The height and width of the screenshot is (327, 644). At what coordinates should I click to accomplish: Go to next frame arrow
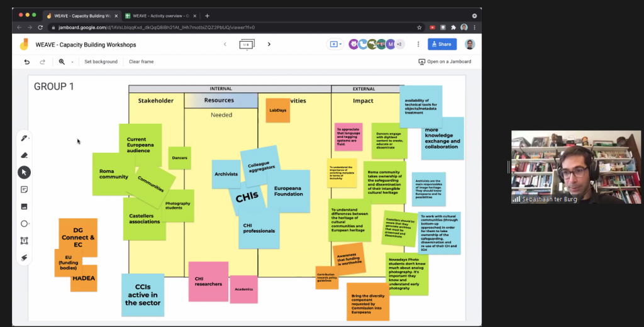coord(269,45)
